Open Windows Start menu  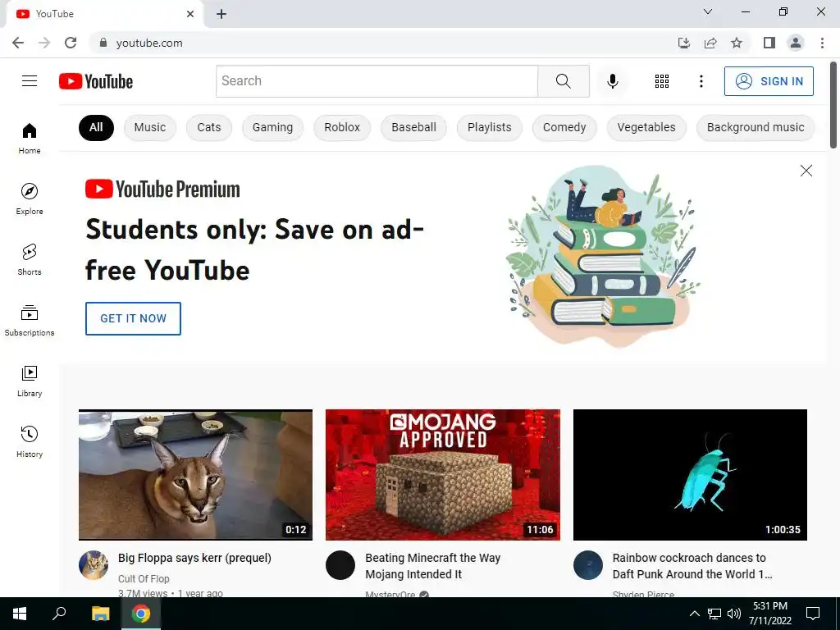[20, 614]
